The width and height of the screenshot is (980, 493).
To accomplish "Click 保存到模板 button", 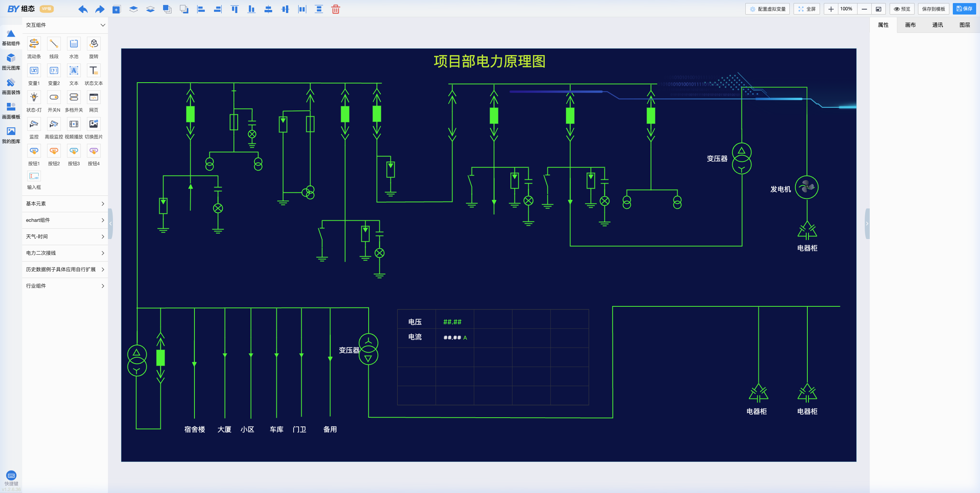I will 933,9.
